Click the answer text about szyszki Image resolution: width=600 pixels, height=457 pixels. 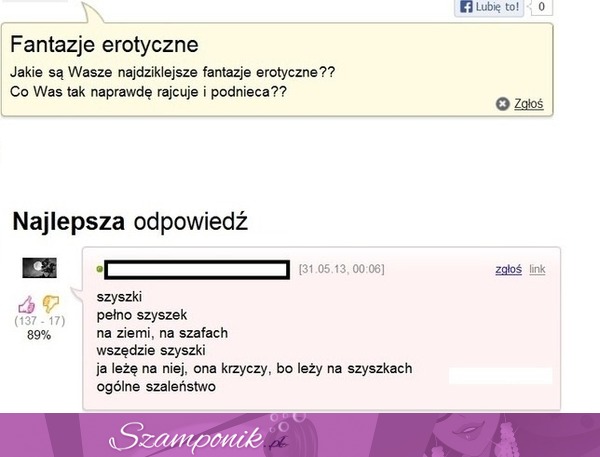click(x=254, y=341)
